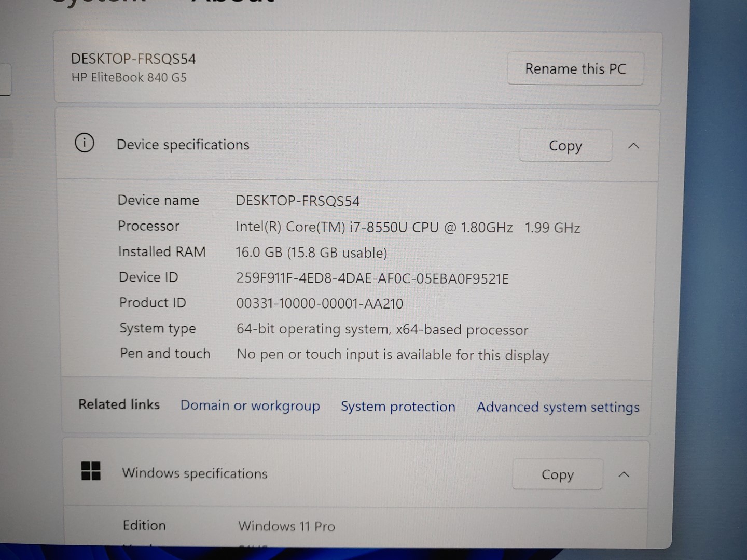This screenshot has height=560, width=747.
Task: Select the No pen or touch input text
Action: 393,355
